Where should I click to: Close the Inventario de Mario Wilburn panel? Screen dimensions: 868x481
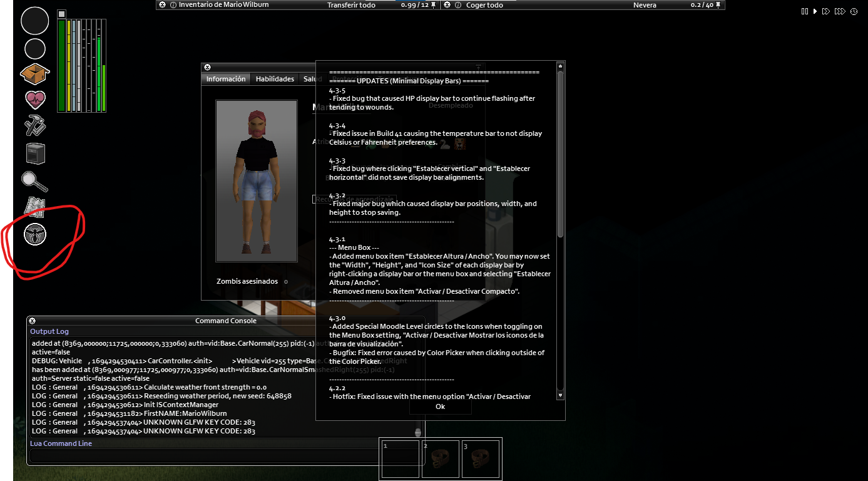162,5
